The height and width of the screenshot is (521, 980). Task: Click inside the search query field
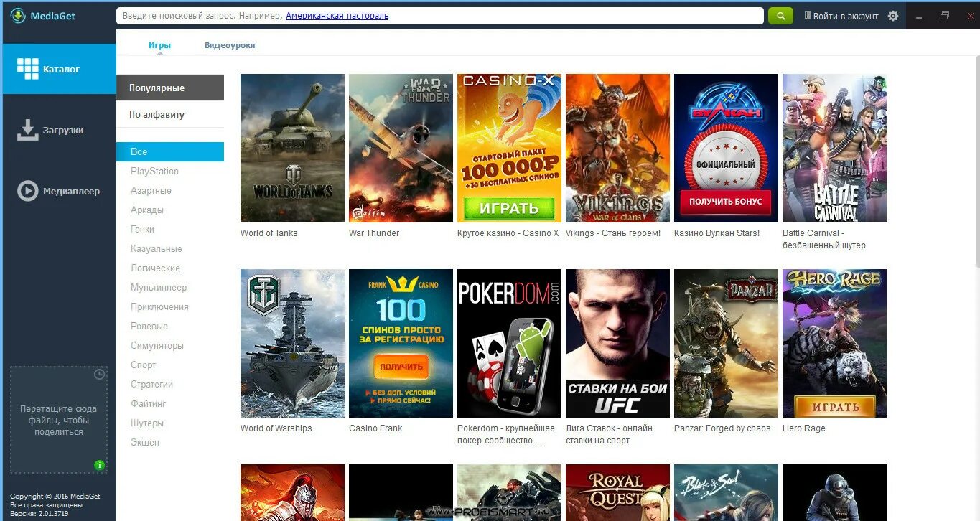tap(440, 16)
